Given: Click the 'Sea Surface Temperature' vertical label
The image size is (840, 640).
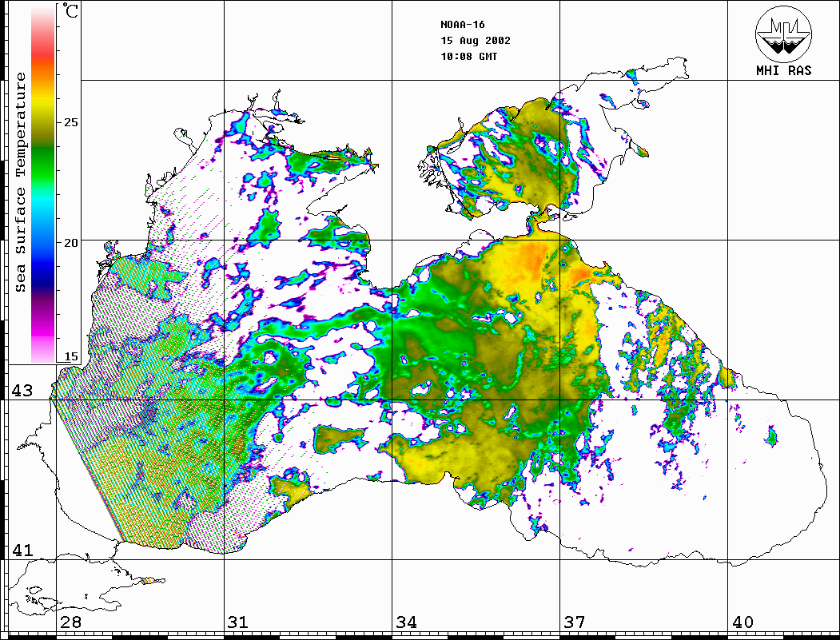Looking at the screenshot, I should tap(20, 182).
